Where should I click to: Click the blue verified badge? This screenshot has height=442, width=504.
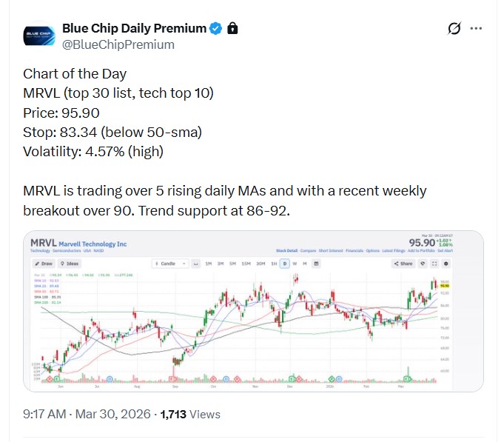[216, 29]
